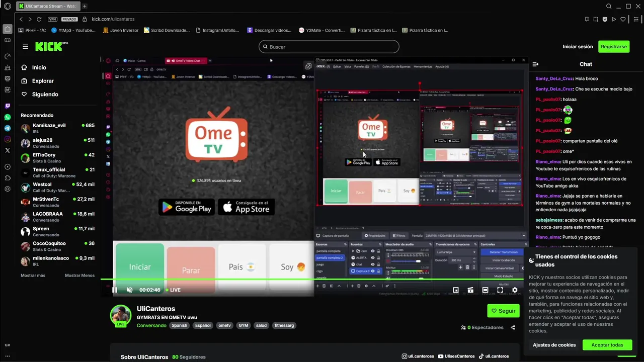Accept all cookies with Aceptar todas
Screen dimensions: 644x362
[x=607, y=345]
